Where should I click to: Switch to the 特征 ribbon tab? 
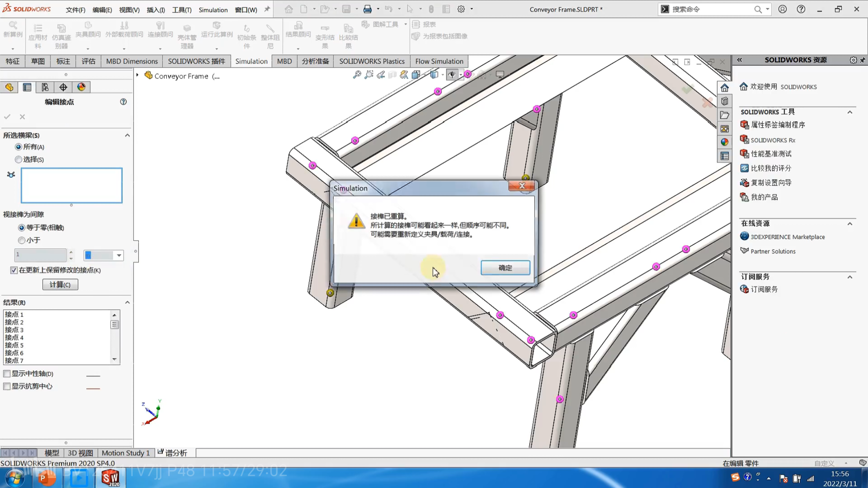click(x=13, y=61)
